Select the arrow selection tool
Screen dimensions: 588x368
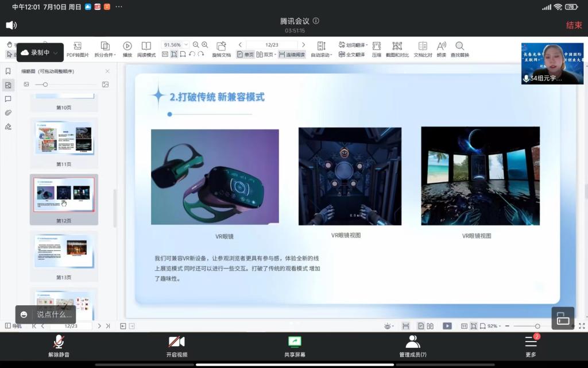[x=9, y=55]
